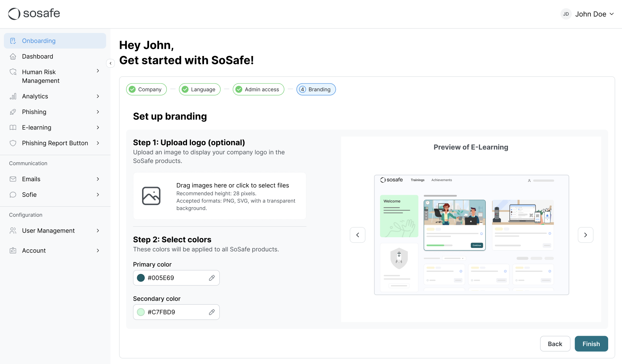The width and height of the screenshot is (622, 364).
Task: Open Dashboard via the home icon
Action: pyautogui.click(x=13, y=56)
